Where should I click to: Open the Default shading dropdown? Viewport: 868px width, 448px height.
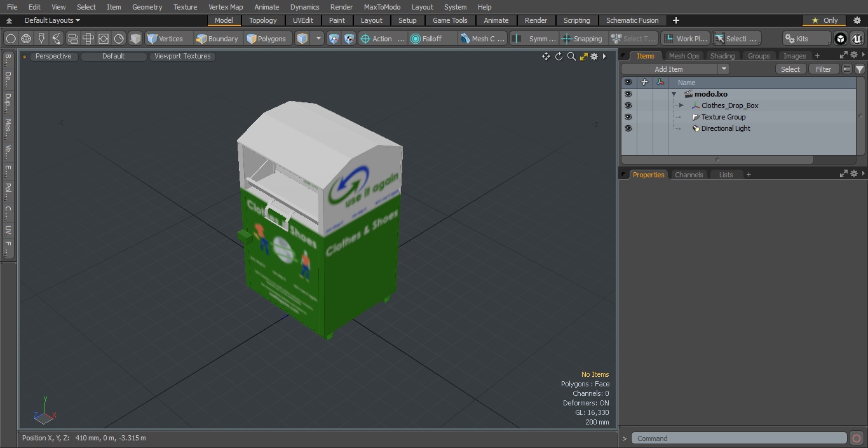click(x=113, y=57)
